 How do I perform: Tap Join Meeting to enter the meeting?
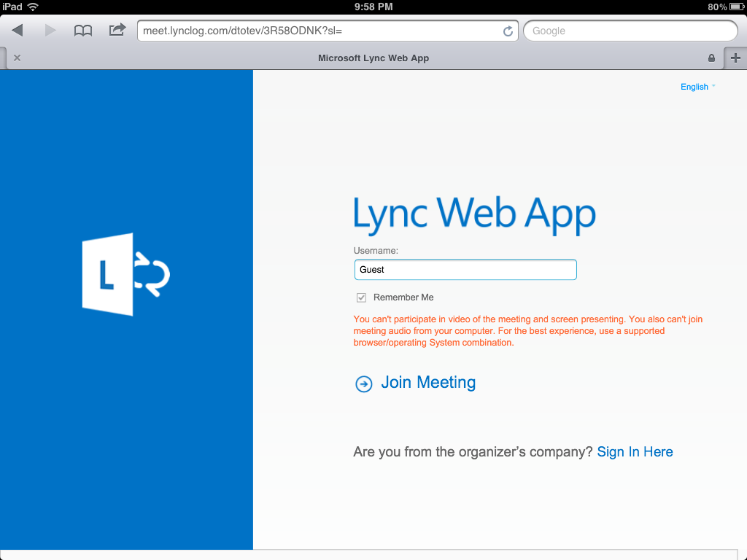click(x=428, y=382)
